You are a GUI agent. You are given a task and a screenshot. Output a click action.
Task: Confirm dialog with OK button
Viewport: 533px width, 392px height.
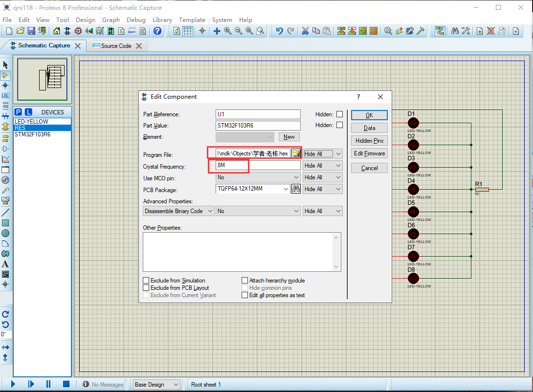(369, 115)
